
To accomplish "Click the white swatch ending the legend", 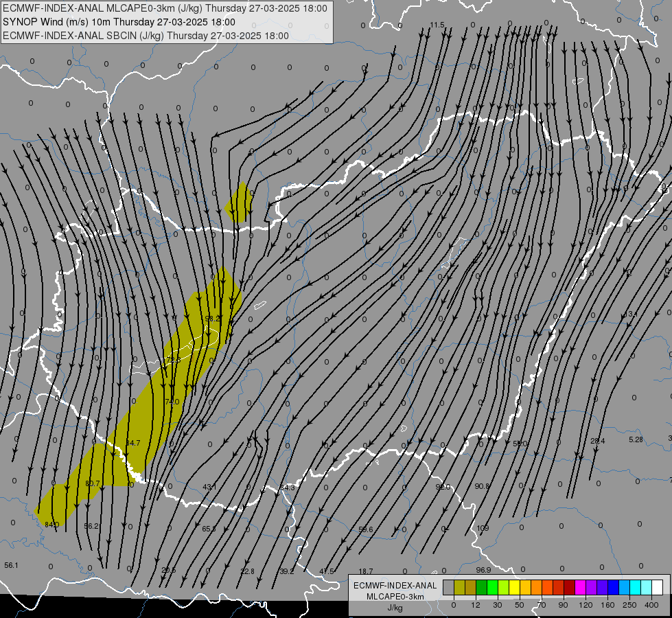I will point(658,587).
